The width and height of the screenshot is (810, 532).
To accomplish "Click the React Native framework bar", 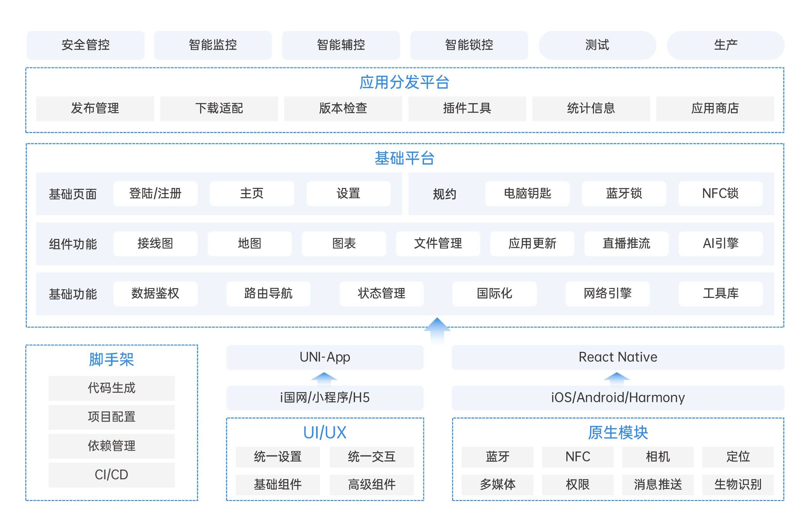I will [618, 357].
